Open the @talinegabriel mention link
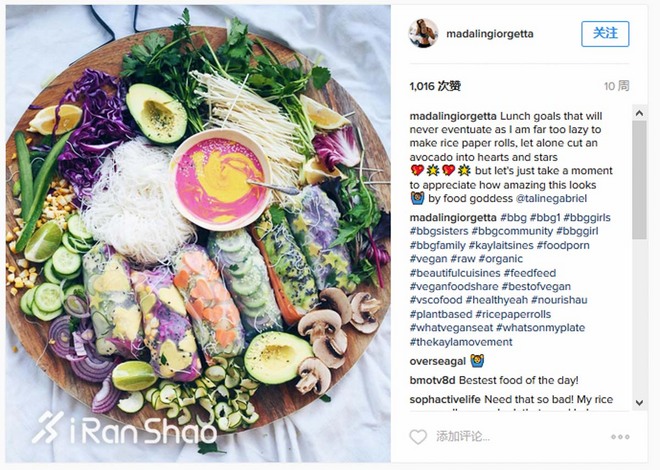Screen dimensions: 660x470 pyautogui.click(x=551, y=198)
